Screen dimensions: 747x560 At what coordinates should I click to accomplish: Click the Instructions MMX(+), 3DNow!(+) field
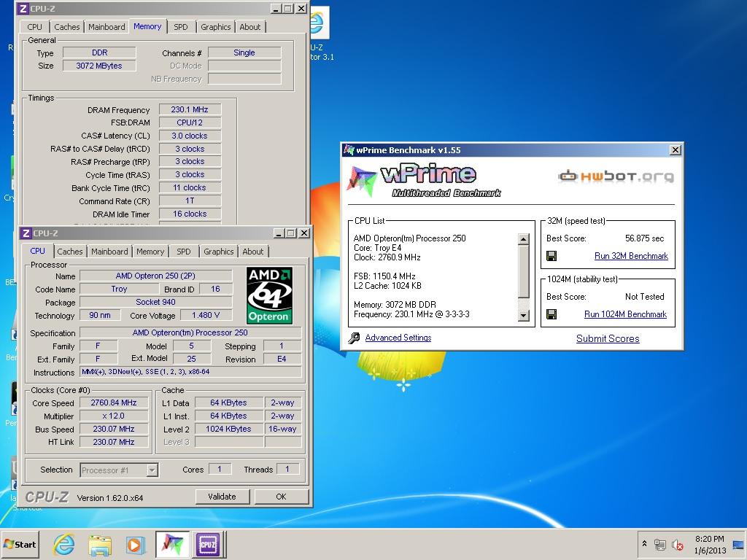point(190,372)
